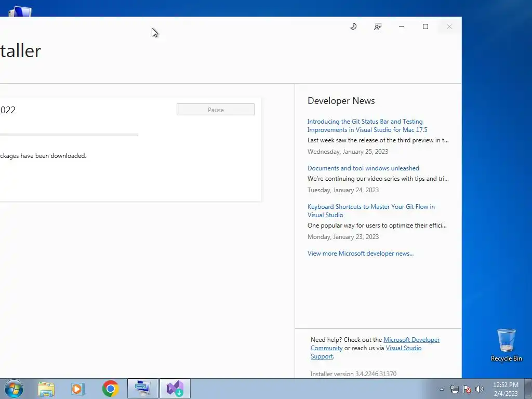This screenshot has width=532, height=399.
Task: Click the Pause installation button
Action: (x=216, y=110)
